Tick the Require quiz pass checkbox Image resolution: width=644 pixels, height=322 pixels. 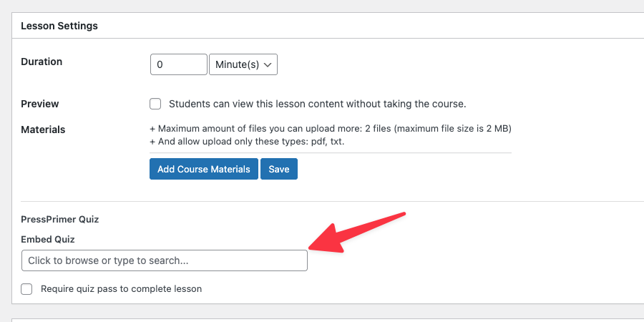point(27,289)
